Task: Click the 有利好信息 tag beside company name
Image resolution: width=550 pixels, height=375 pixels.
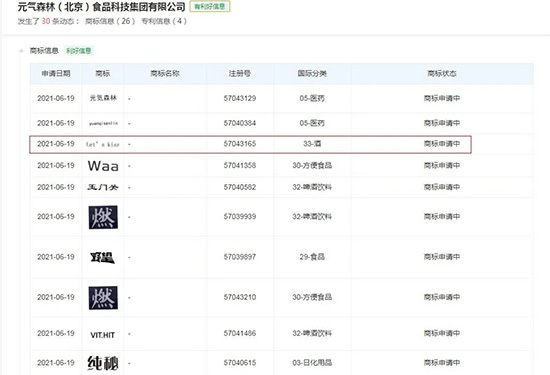Action: pos(210,6)
